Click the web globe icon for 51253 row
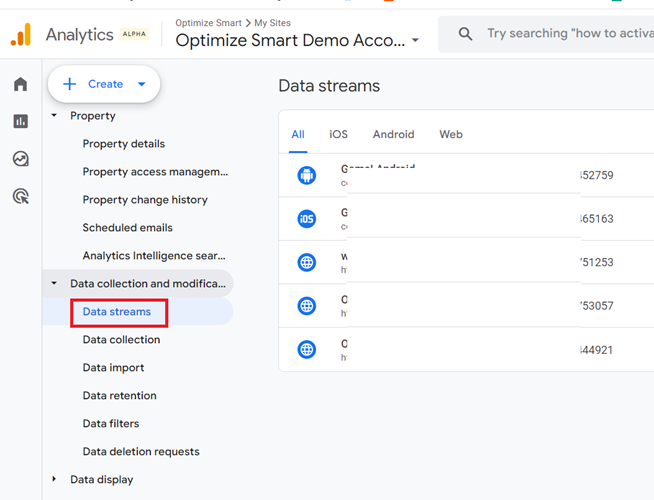 click(x=307, y=262)
